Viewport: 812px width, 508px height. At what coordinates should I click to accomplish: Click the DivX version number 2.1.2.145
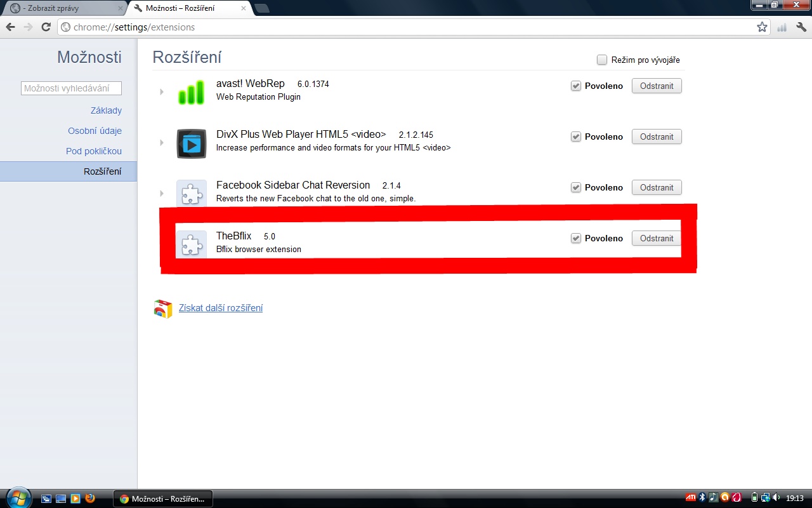[x=416, y=135]
